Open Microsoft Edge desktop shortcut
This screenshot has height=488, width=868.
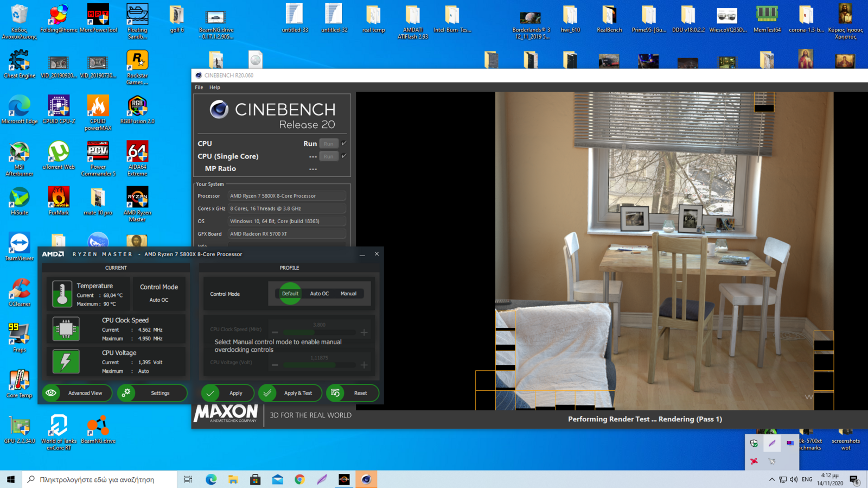pos(20,110)
